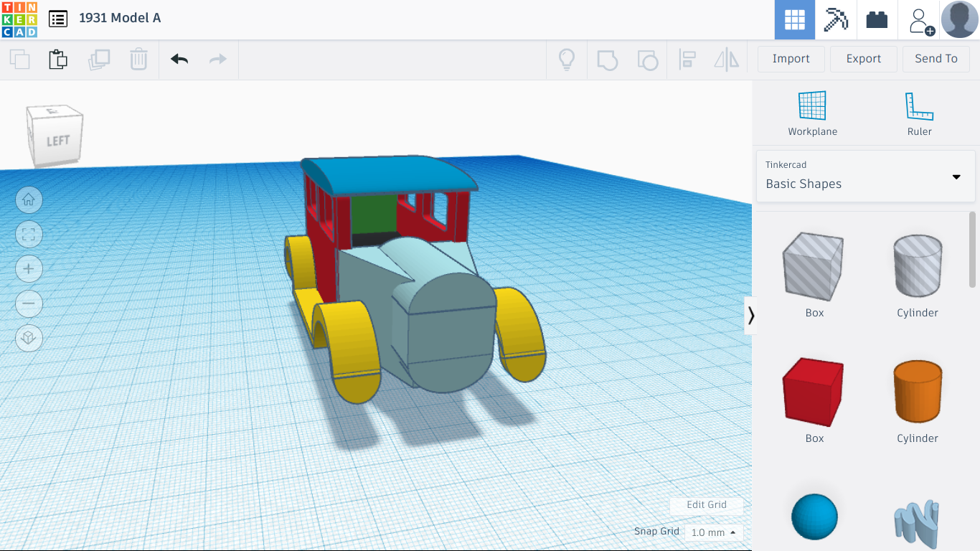Click the Ungroup shapes icon
The image size is (980, 551).
tap(648, 60)
